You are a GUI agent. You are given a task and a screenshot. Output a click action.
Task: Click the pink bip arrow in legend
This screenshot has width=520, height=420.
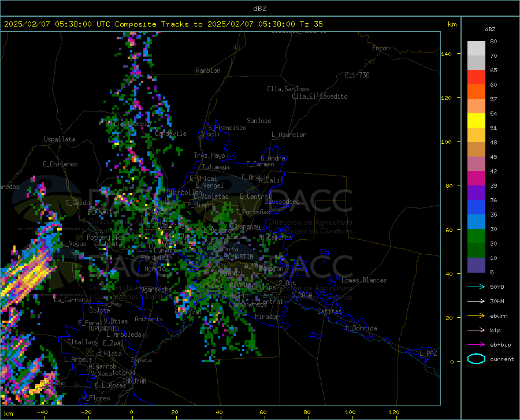476,330
